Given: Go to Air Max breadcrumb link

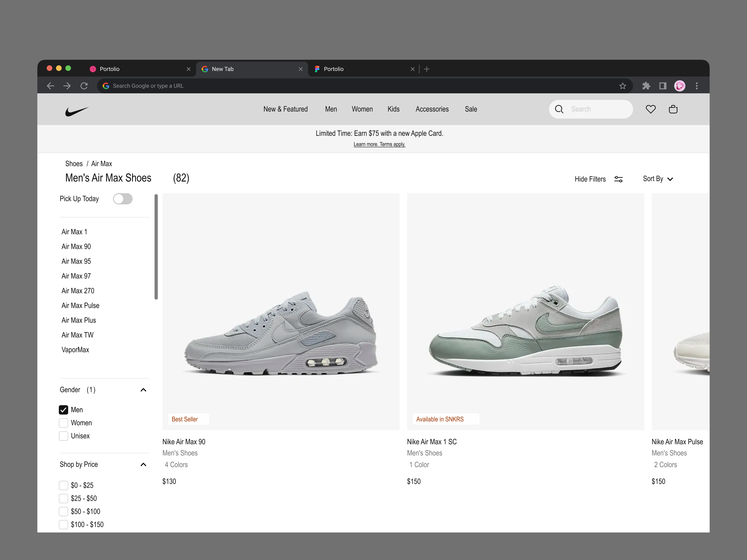Looking at the screenshot, I should 101,164.
